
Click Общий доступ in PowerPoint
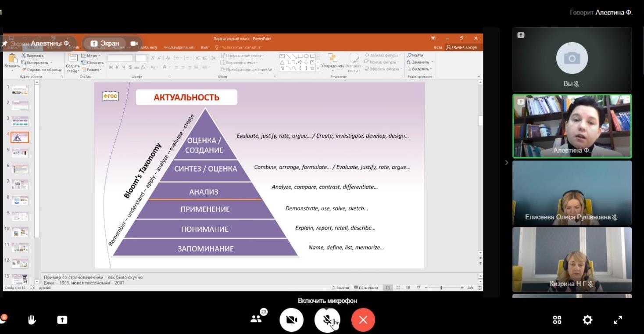point(463,47)
